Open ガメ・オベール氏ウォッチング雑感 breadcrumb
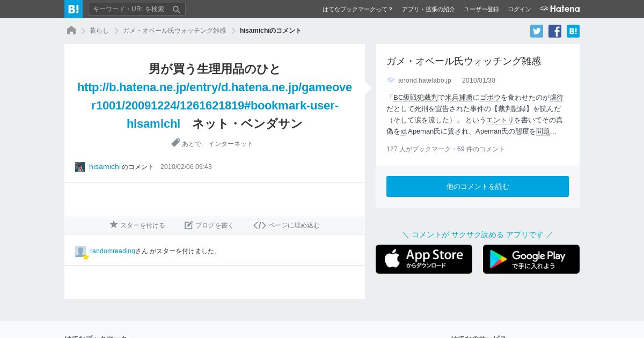Viewport: 644px width, 338px height. click(174, 31)
